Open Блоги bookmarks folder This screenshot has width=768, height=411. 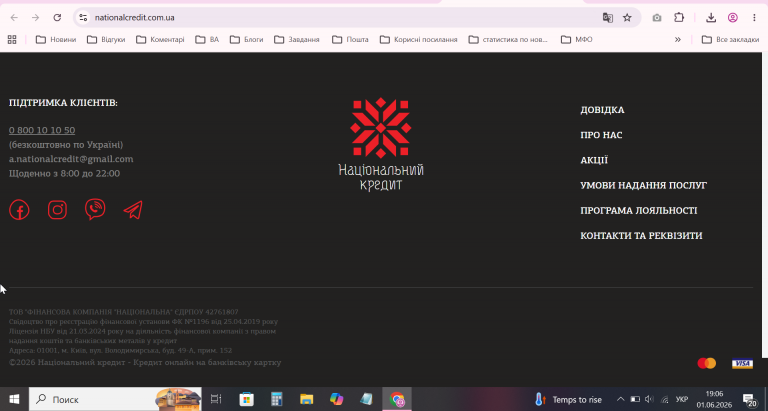246,40
